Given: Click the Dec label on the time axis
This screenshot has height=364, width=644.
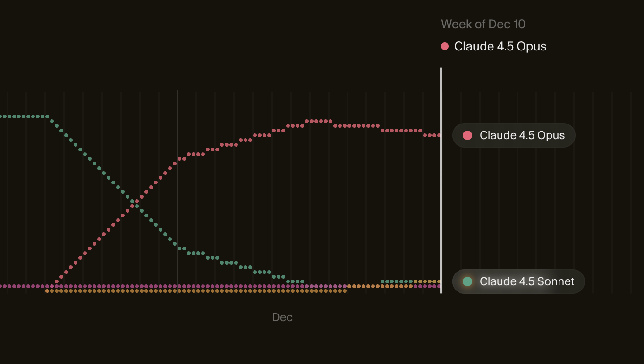Looking at the screenshot, I should (x=282, y=317).
